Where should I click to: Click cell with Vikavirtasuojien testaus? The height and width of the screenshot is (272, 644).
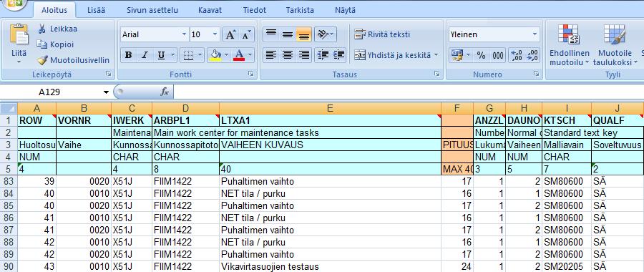pos(330,266)
